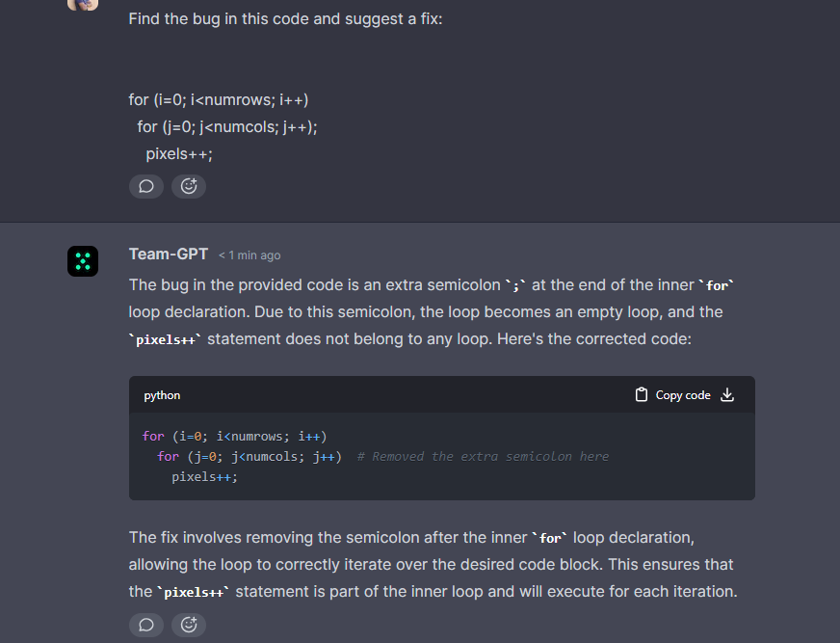Screen dimensions: 840x643
Task: Click the inline ';' code snippet in reply
Action: click(x=516, y=285)
